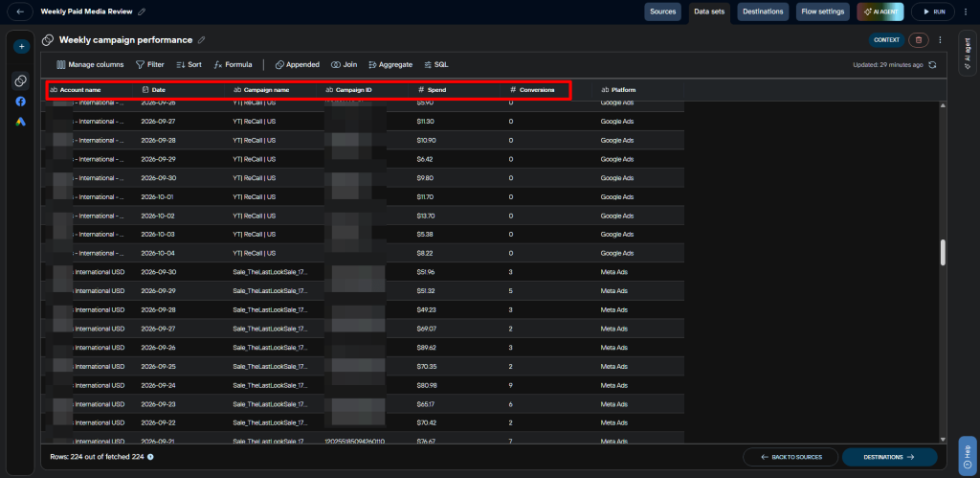Click BACK TO SOURCES button
The height and width of the screenshot is (478, 980).
point(790,457)
